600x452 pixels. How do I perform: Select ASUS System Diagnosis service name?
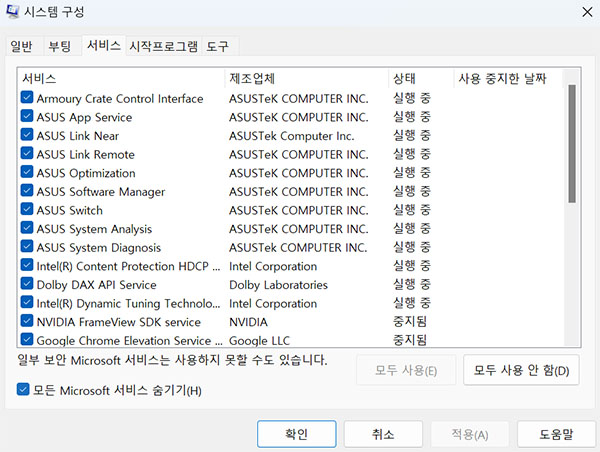[x=99, y=248]
